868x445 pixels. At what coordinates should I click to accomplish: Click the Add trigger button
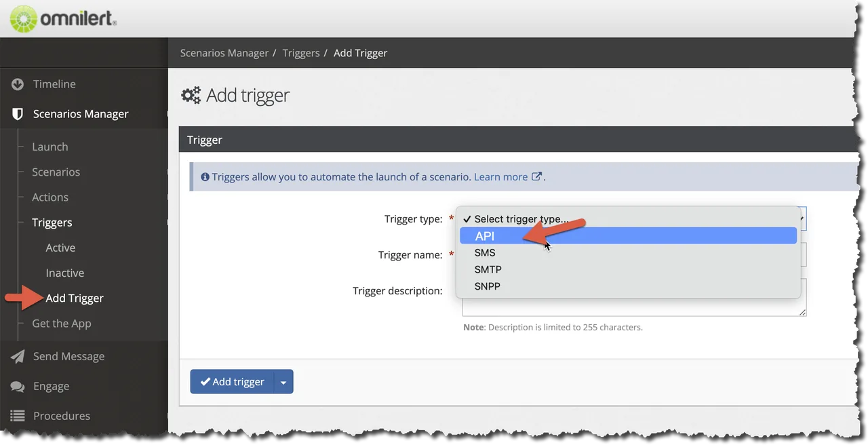pos(232,382)
